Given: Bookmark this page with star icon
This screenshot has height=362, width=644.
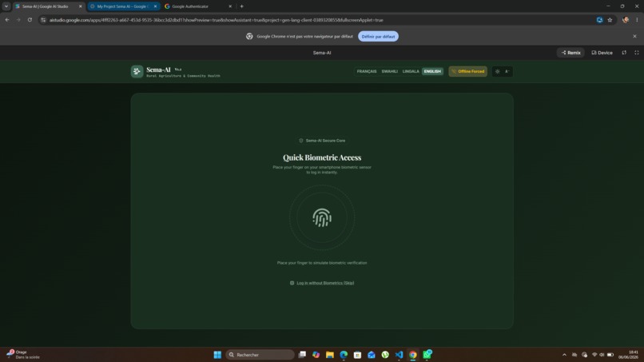Looking at the screenshot, I should pos(610,20).
